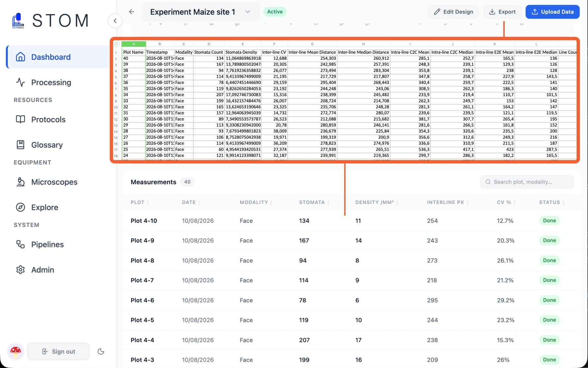This screenshot has width=588, height=368.
Task: Sort table by DENSITY /MM² column
Action: (x=377, y=202)
